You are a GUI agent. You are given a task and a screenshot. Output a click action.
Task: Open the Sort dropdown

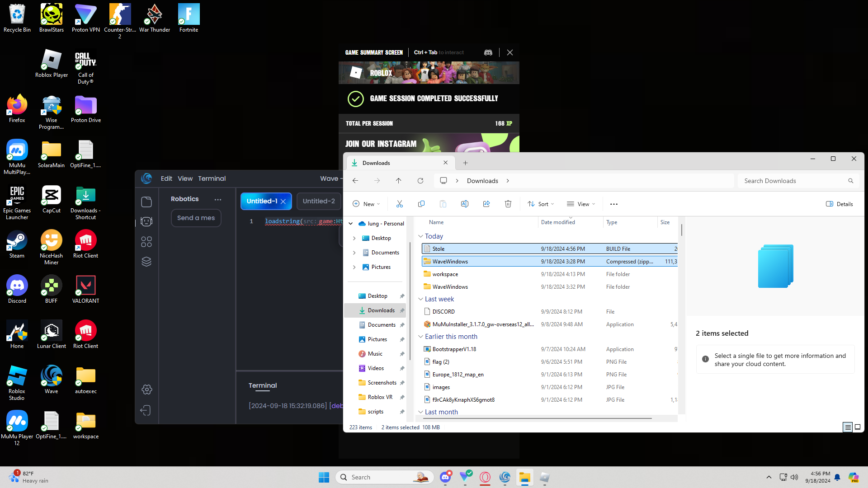pos(541,204)
